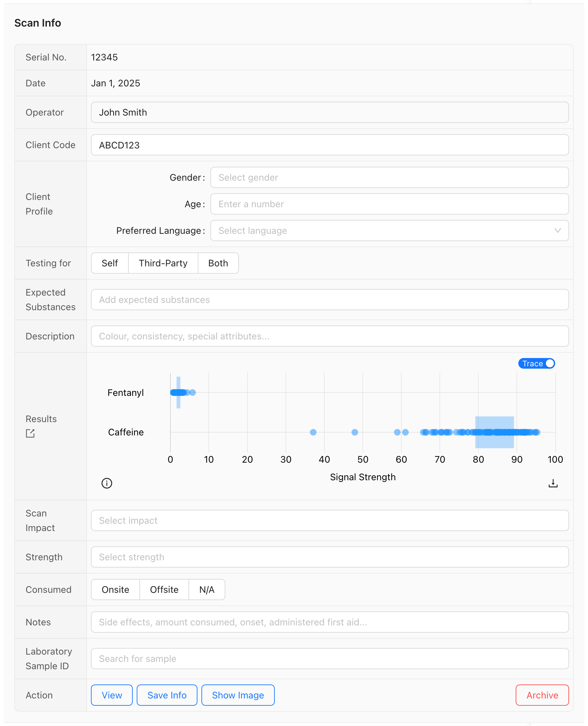Click the Save Info button

pyautogui.click(x=167, y=695)
